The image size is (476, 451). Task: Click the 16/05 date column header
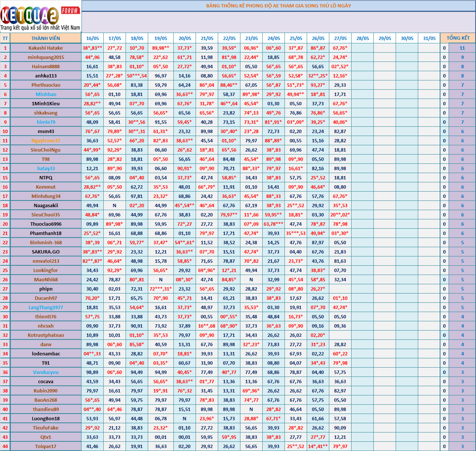pyautogui.click(x=92, y=38)
